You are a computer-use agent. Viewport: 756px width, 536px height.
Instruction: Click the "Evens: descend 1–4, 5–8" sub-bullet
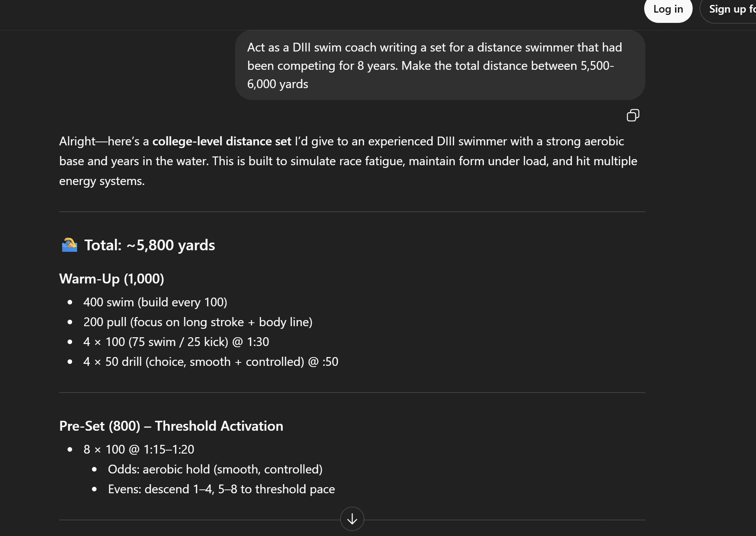[x=221, y=489]
